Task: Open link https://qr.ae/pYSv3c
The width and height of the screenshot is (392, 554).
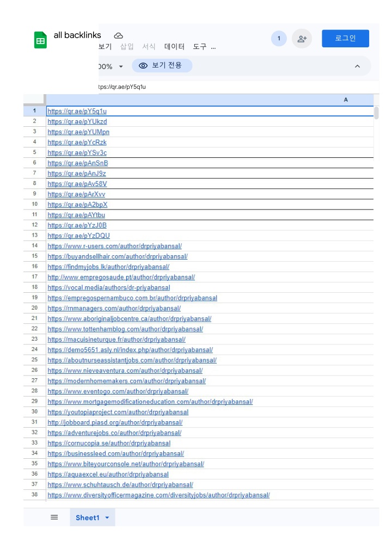Action: (77, 152)
